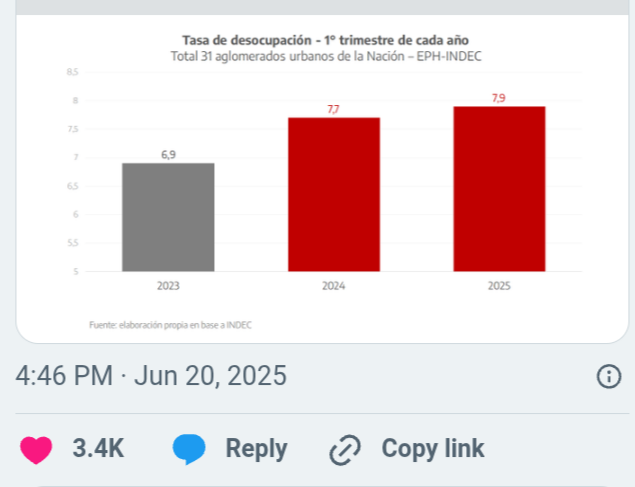Click the 3.4K likes count
Viewport: 635px width, 487px height.
(98, 448)
